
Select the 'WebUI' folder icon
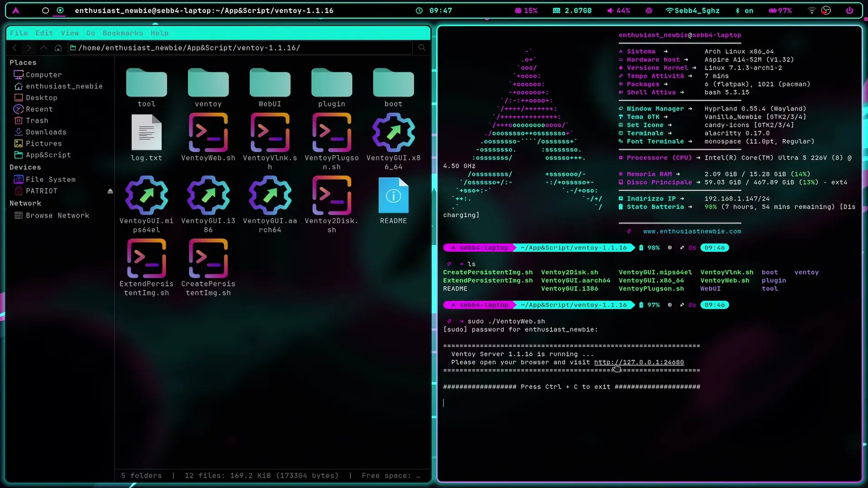(270, 83)
